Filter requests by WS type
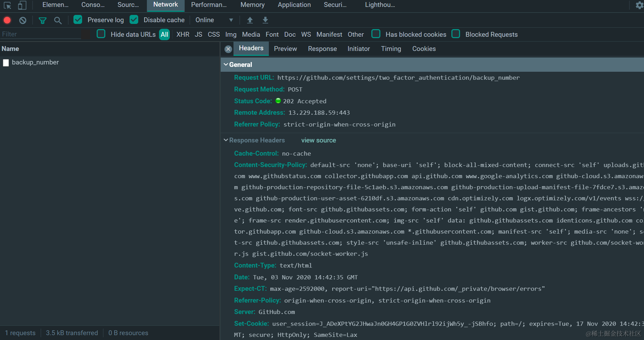Viewport: 644px width, 340px height. (306, 35)
